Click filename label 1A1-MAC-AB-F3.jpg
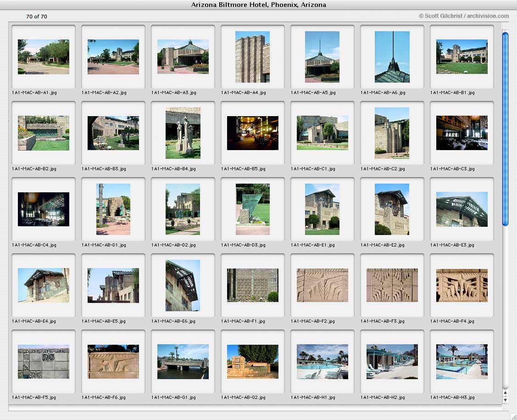Image resolution: width=517 pixels, height=420 pixels. [x=383, y=321]
